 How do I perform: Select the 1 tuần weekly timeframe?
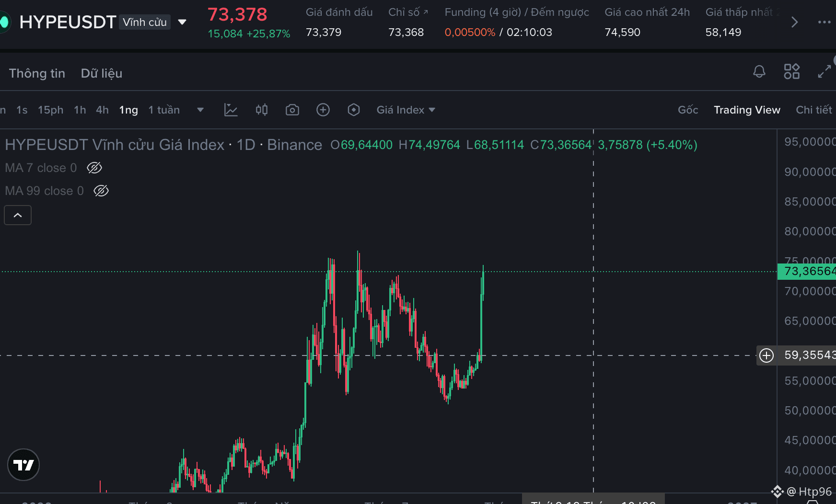click(164, 110)
